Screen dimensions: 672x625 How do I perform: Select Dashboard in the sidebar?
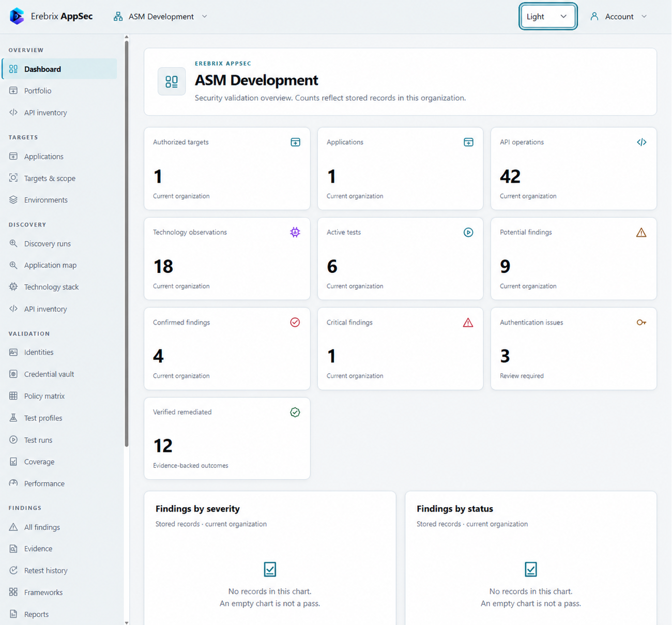coord(59,69)
